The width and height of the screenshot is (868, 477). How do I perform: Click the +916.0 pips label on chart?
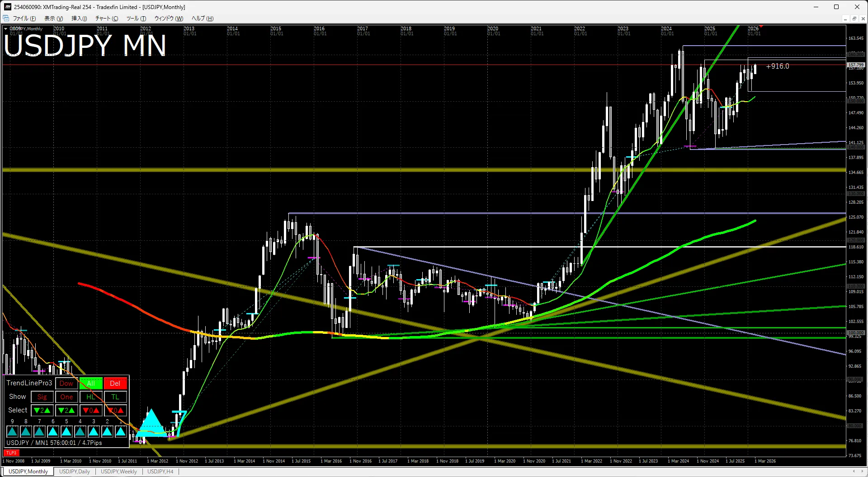(778, 66)
